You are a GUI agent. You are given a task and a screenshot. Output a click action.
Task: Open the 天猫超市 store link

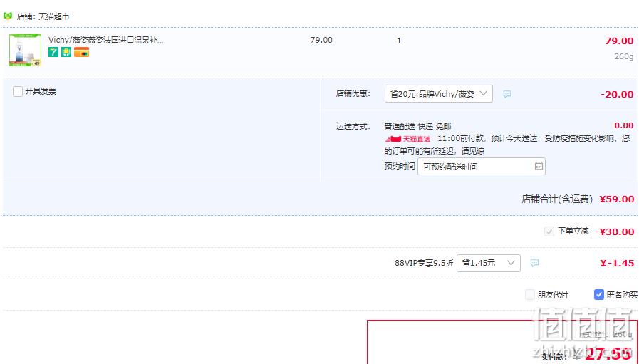[x=53, y=16]
